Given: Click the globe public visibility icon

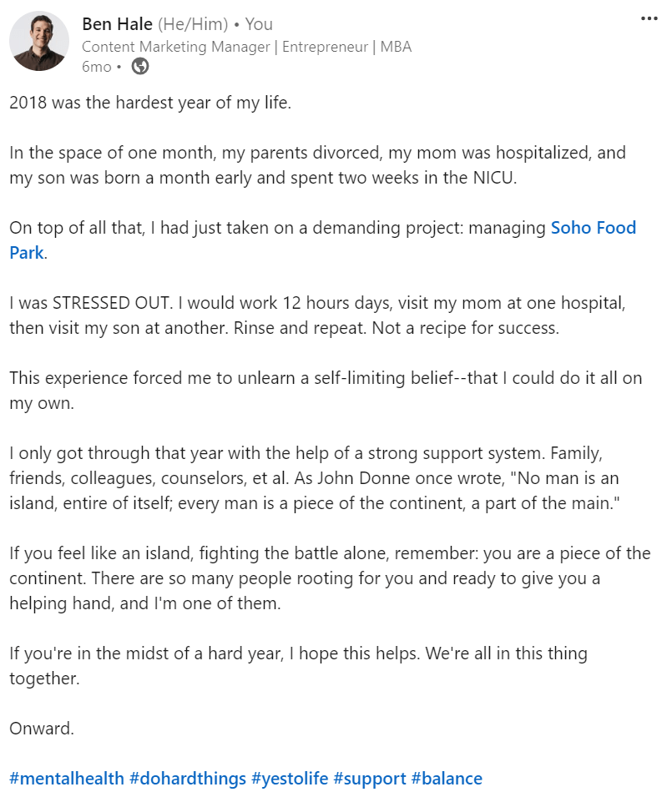Looking at the screenshot, I should pos(140,68).
